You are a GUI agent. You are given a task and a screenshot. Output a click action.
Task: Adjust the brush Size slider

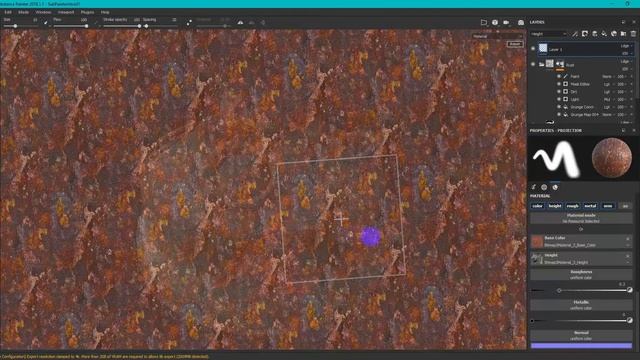(20, 26)
